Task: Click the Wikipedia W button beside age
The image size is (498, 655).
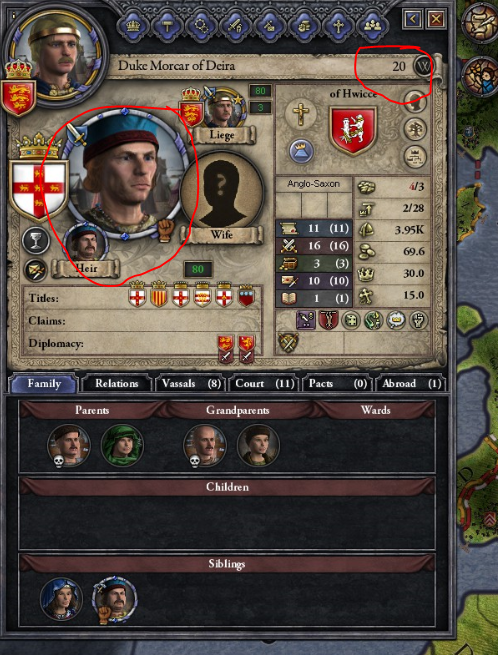Action: (x=423, y=66)
